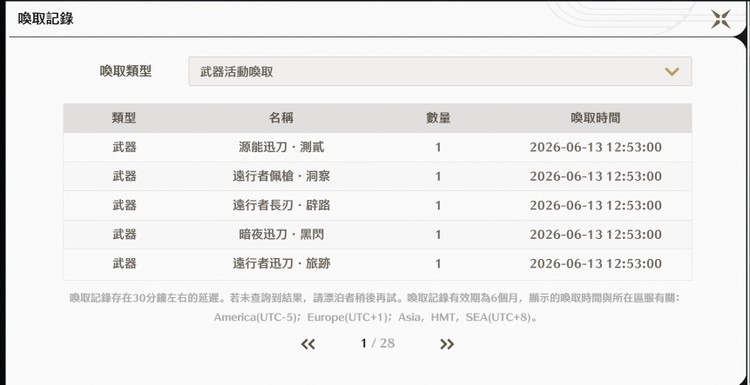Click the timestamp in 暗夜迅刀 row

tap(596, 234)
